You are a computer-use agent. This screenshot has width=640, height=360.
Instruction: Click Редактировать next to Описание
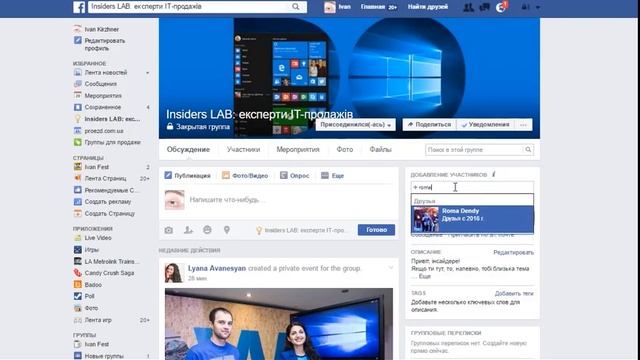tap(513, 253)
